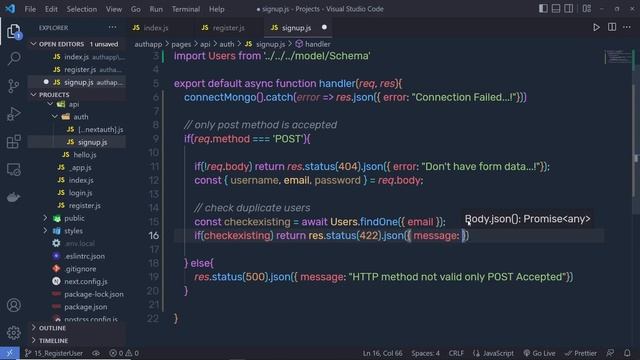The height and width of the screenshot is (360, 640).
Task: Change Spaces: 4 indentation setting
Action: coord(425,353)
